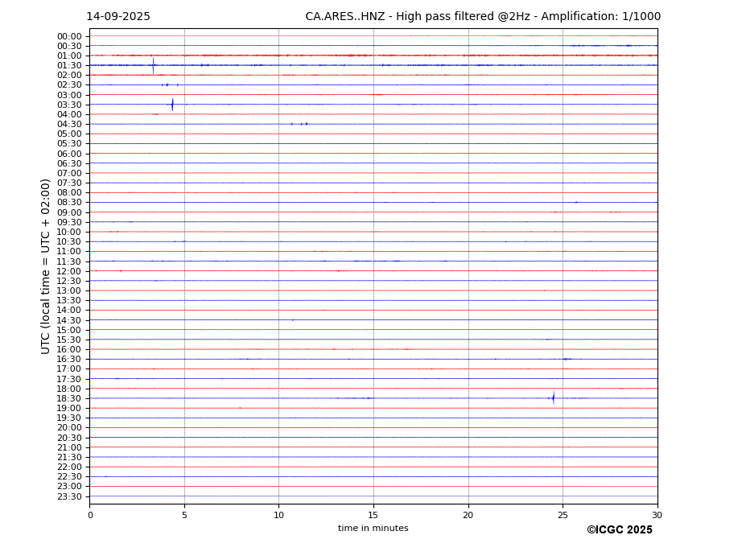The height and width of the screenshot is (560, 746).
Task: Click the x-axis tick label 15
Action: coord(373,515)
